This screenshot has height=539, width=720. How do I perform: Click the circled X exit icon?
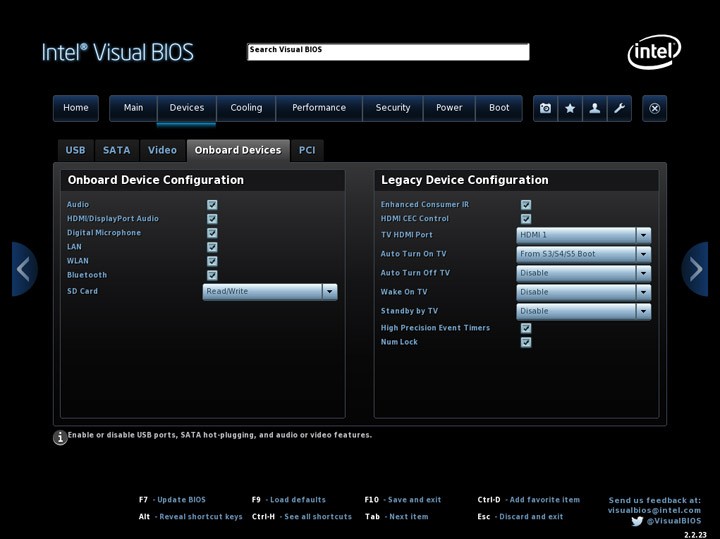(654, 108)
